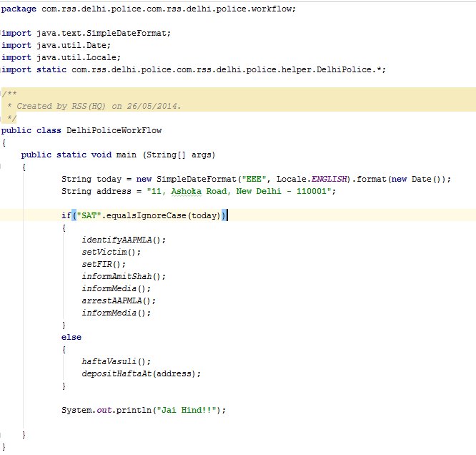
Task: Click the depositHaftaAt(address) call
Action: [x=142, y=373]
